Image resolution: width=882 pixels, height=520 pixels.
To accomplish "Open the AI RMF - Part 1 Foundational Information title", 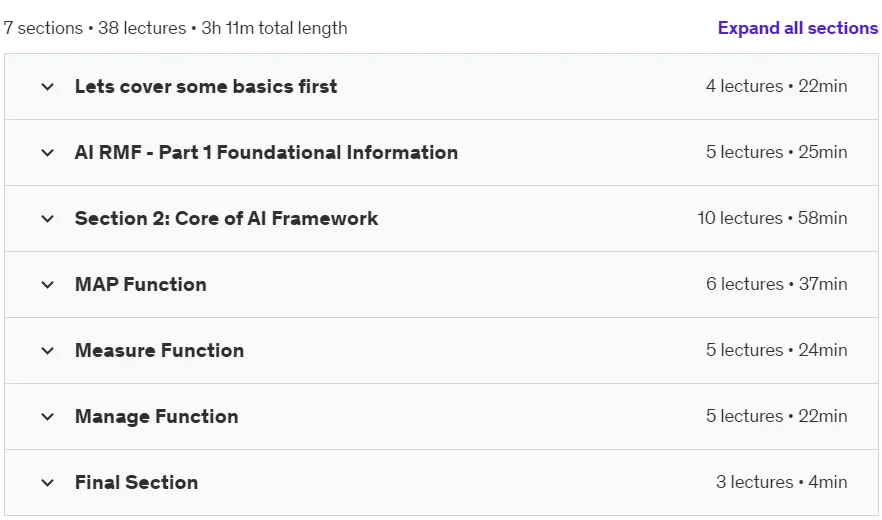I will click(266, 153).
